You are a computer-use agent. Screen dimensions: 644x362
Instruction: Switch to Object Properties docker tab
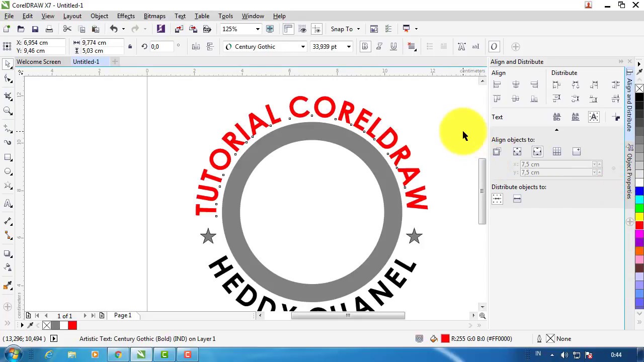tap(629, 173)
